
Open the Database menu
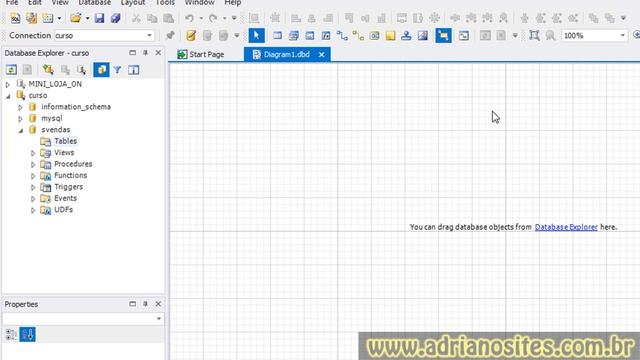95,2
